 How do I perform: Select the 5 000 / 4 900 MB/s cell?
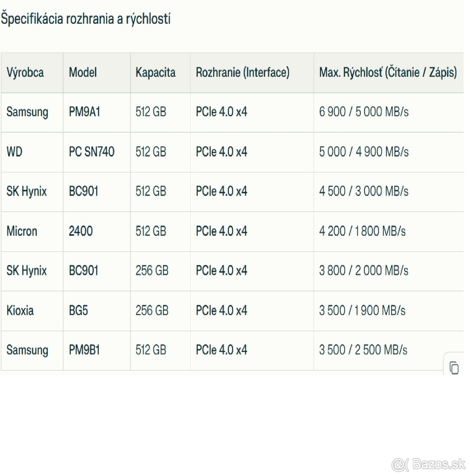(364, 152)
